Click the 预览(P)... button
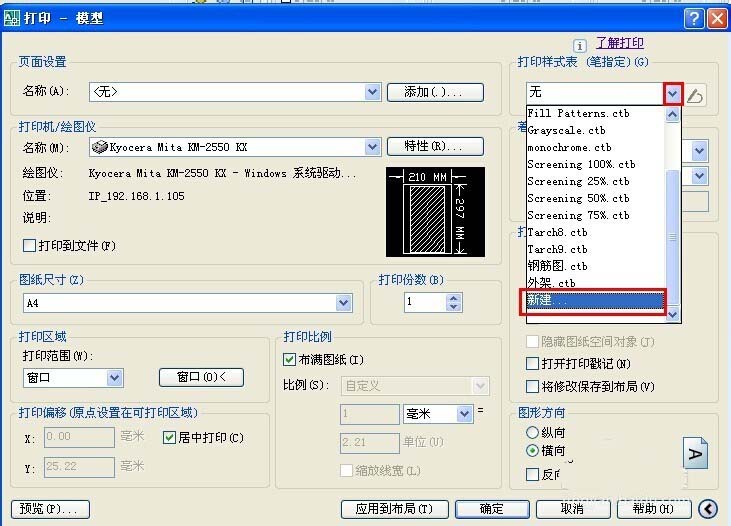The height and width of the screenshot is (526, 731). 50,509
